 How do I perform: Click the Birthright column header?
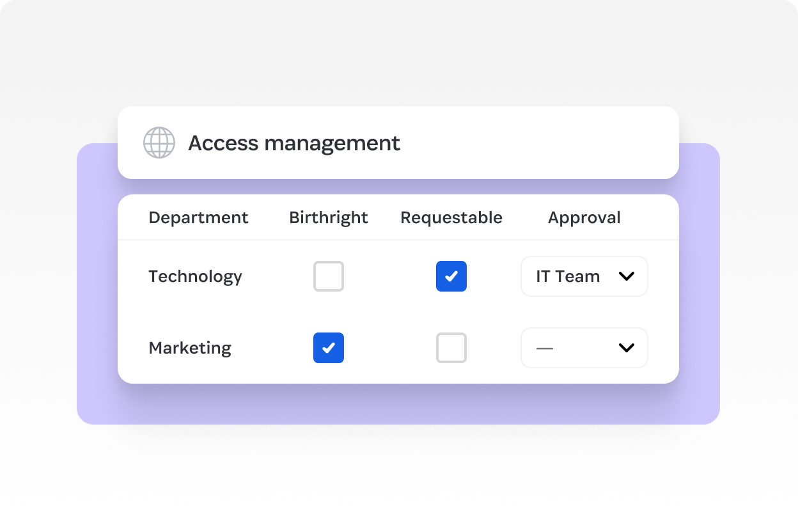click(x=328, y=217)
